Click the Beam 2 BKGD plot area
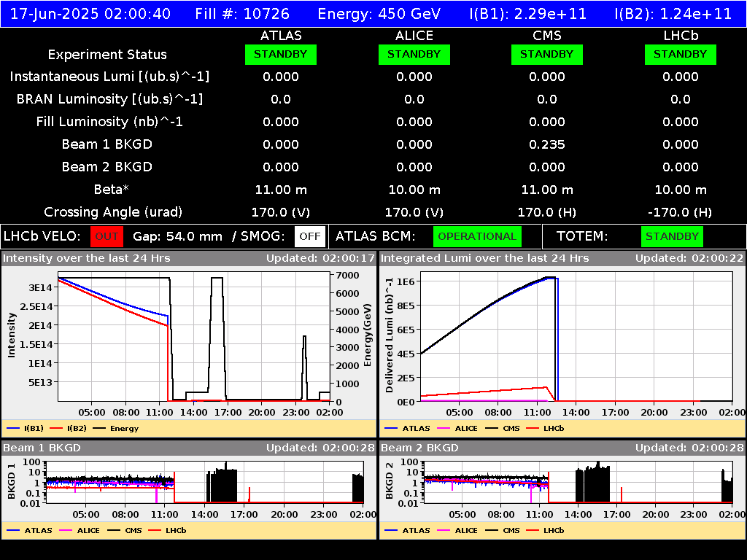This screenshot has width=747, height=560. point(578,482)
